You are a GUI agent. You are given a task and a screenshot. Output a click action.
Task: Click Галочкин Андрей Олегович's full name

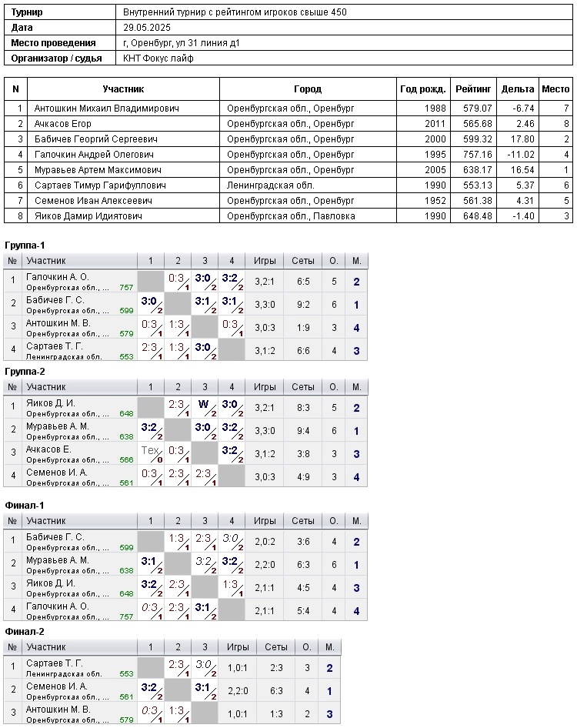(x=94, y=155)
